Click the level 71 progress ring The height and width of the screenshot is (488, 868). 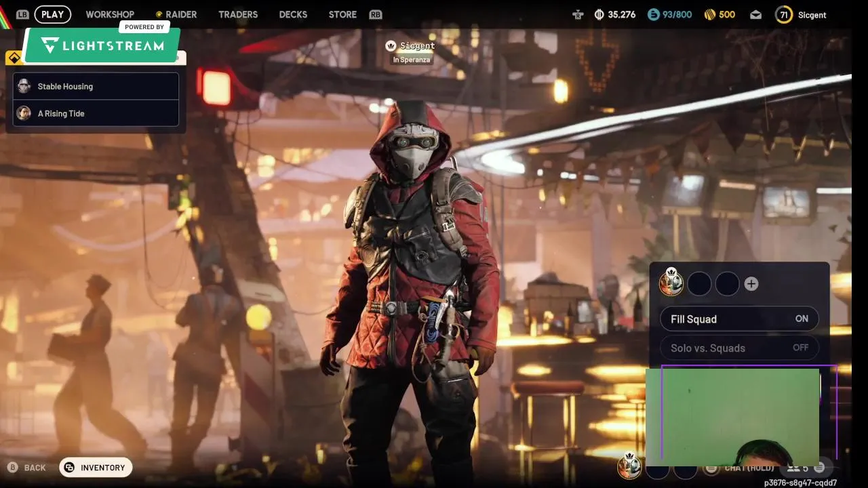[x=784, y=15]
